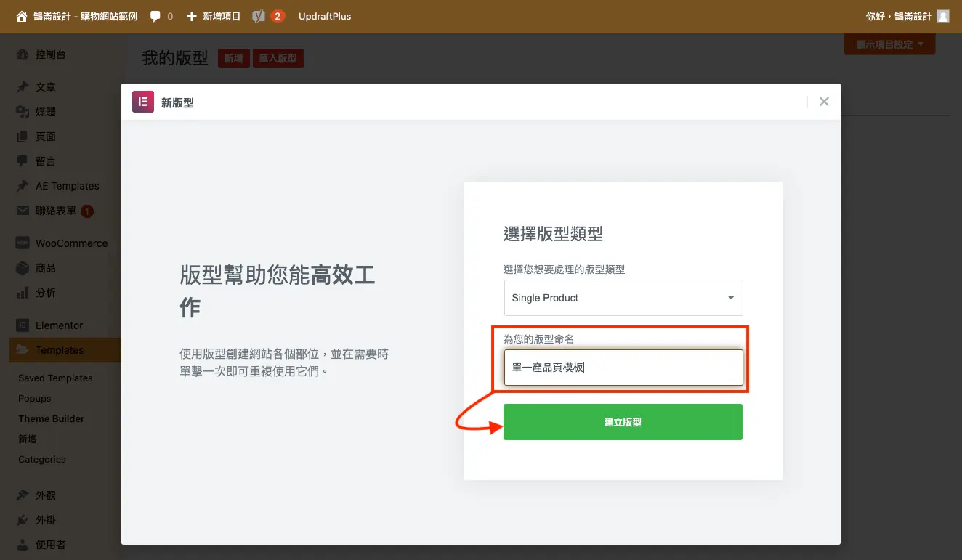Click the 外觀 appearance brush icon
This screenshot has width=962, height=560.
[x=23, y=495]
